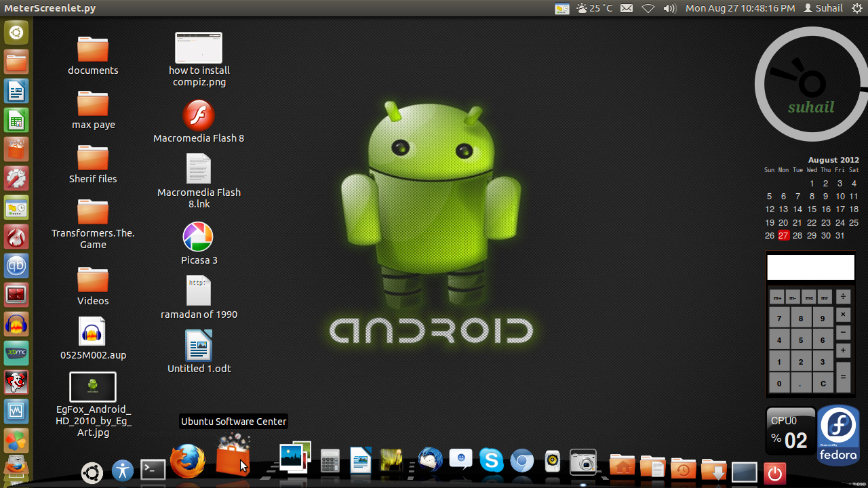Start LibreOffice Calc from the left panel
The image size is (868, 488).
16,120
